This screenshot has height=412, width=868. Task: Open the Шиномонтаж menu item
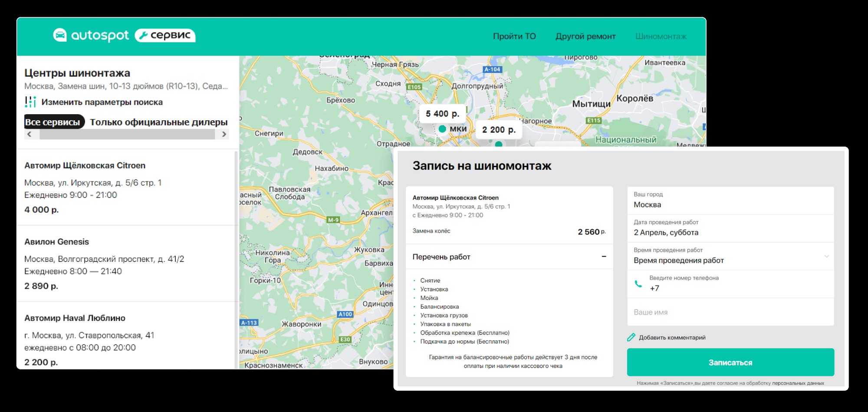[x=661, y=36]
